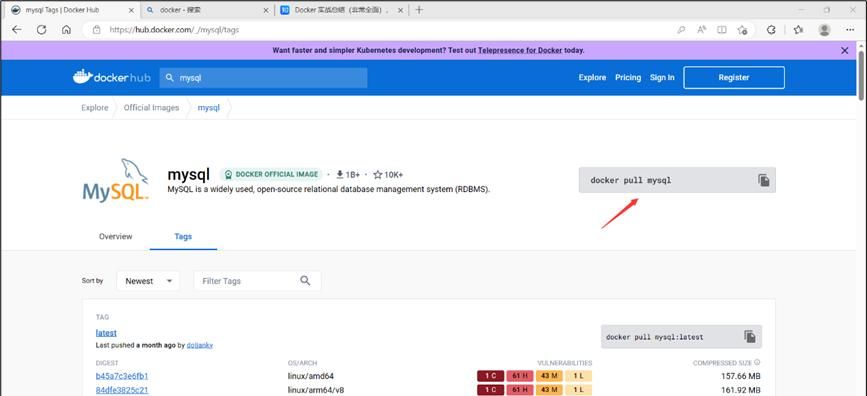Screen dimensions: 867x396
Task: Copy the 'docker pull mysql' command
Action: pyautogui.click(x=764, y=180)
